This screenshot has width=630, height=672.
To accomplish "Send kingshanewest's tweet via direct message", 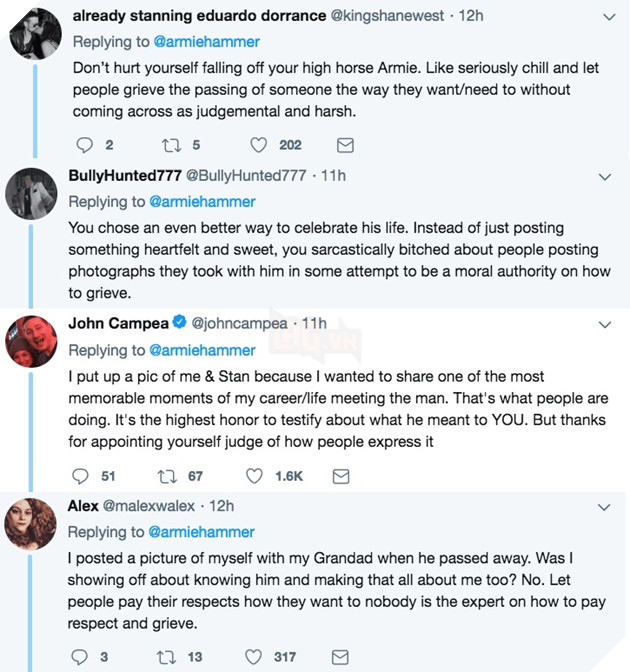I will pyautogui.click(x=346, y=145).
